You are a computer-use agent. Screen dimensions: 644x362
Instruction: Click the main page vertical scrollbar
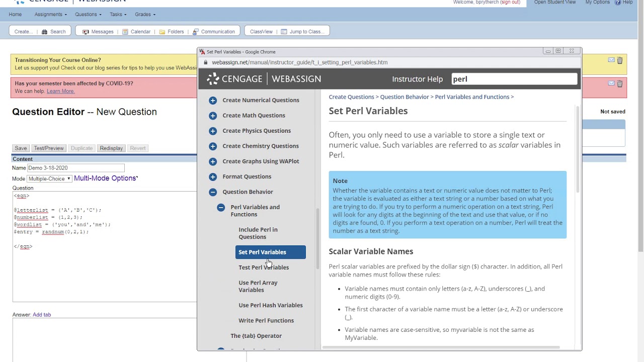click(640, 126)
